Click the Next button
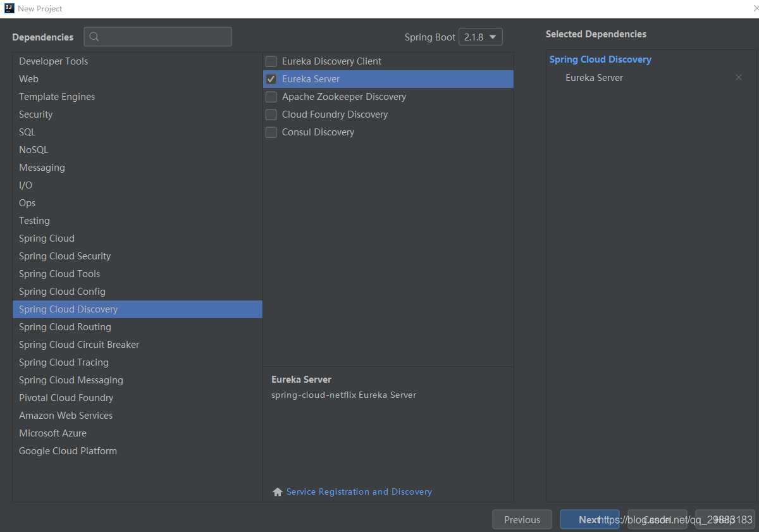Screen dimensions: 759x532 click(589, 519)
